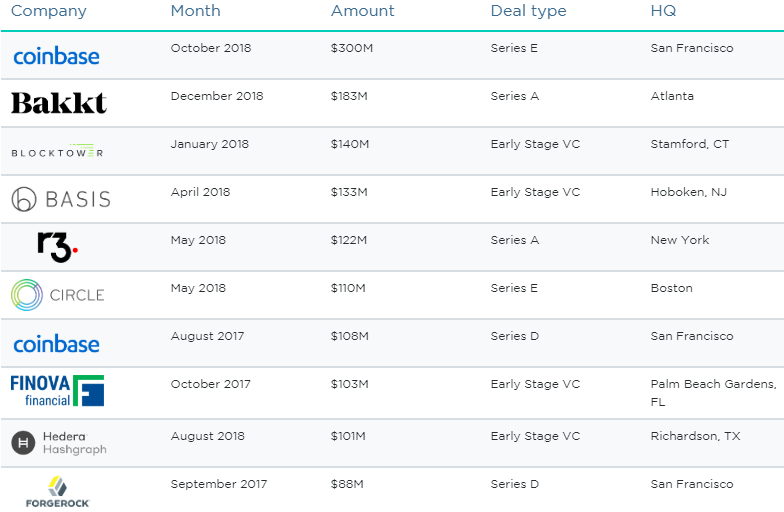Image resolution: width=784 pixels, height=512 pixels.
Task: Select the Company column header
Action: click(48, 11)
